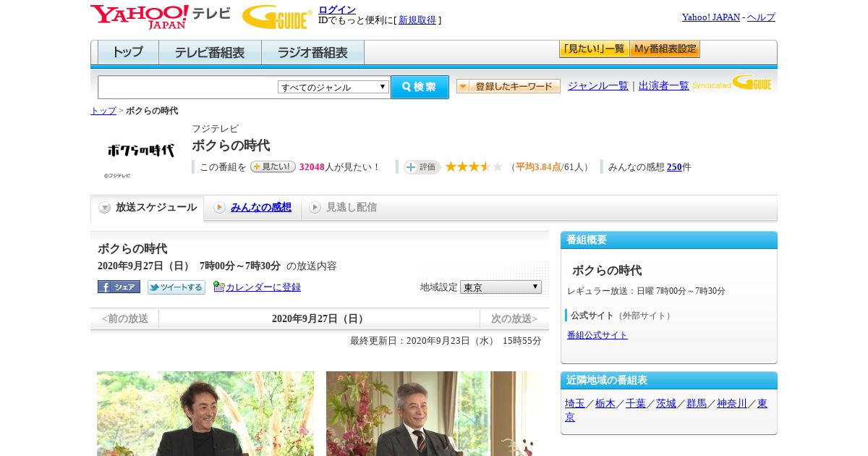Open the 栃木 regional listing
The height and width of the screenshot is (456, 868).
tap(605, 403)
